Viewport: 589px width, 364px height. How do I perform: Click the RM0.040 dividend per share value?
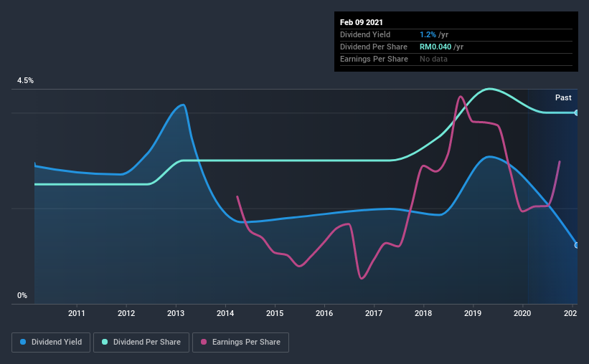pos(435,47)
